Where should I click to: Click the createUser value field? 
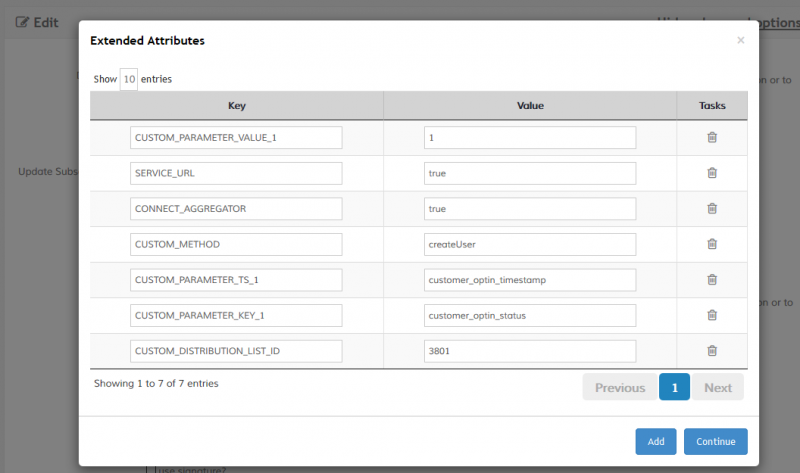(x=530, y=244)
